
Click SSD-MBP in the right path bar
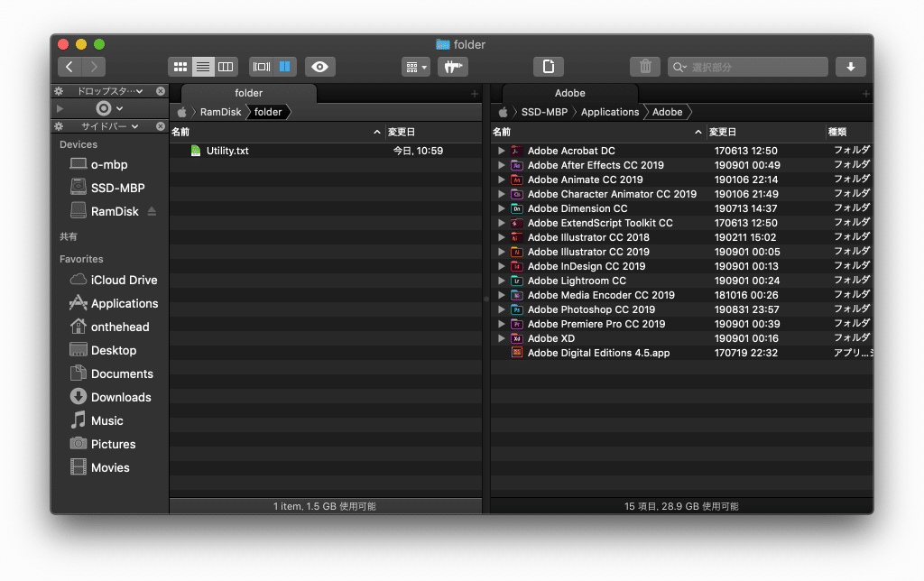544,112
